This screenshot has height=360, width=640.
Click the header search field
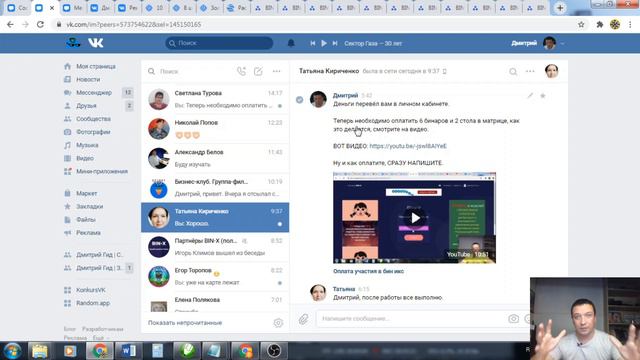tap(219, 43)
